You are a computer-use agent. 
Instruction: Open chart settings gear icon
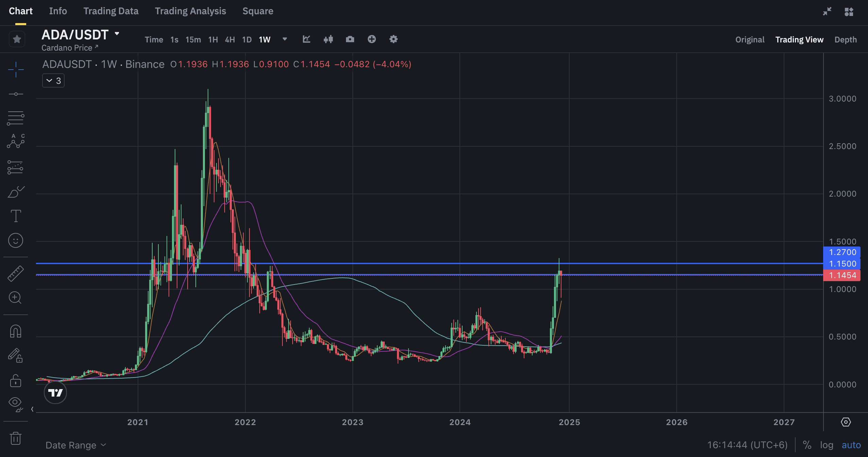(x=393, y=39)
